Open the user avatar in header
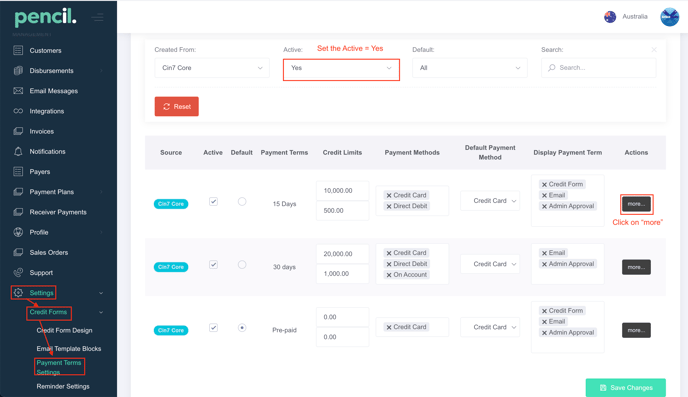 pyautogui.click(x=670, y=17)
